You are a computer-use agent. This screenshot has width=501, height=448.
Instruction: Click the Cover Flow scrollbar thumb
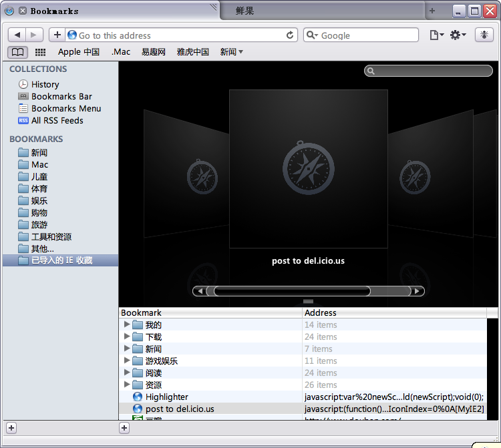[293, 291]
